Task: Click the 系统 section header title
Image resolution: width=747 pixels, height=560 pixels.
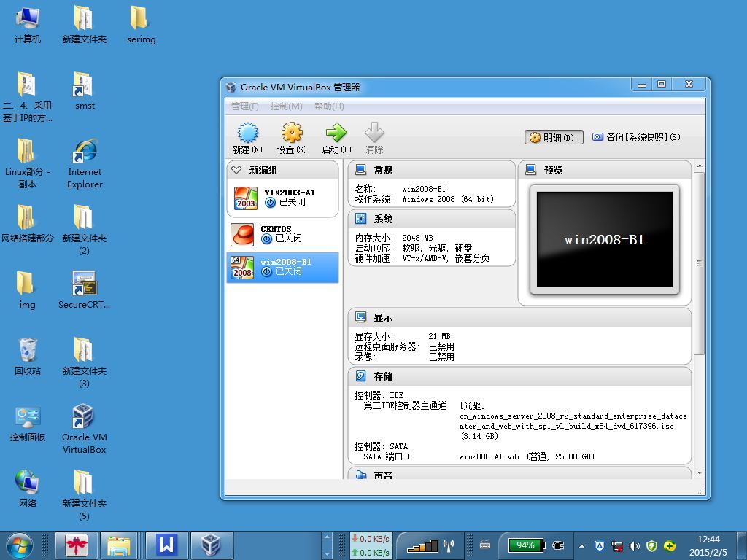Action: (x=383, y=219)
